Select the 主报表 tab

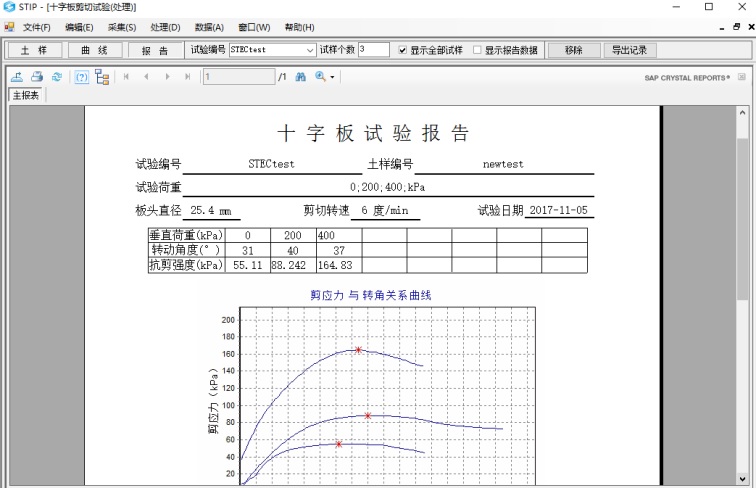point(25,96)
